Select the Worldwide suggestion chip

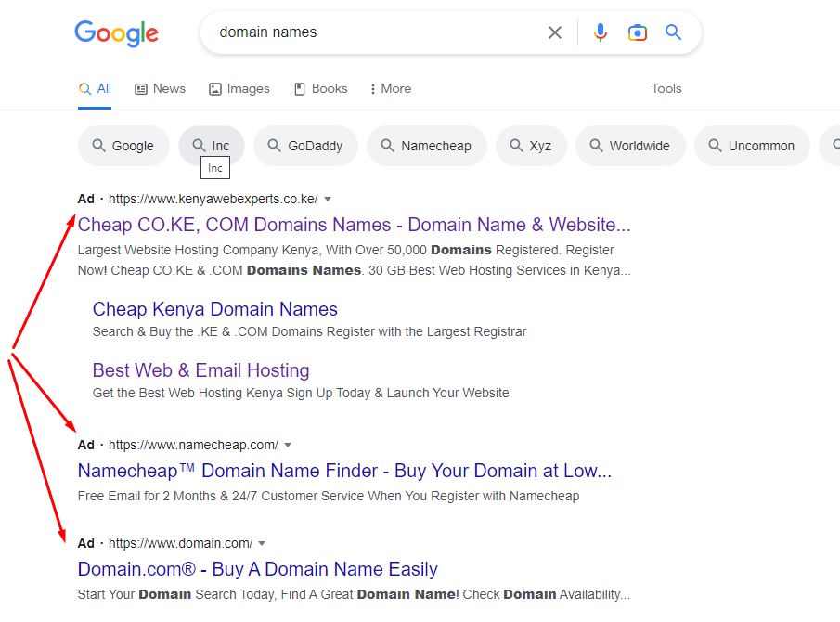[x=630, y=146]
